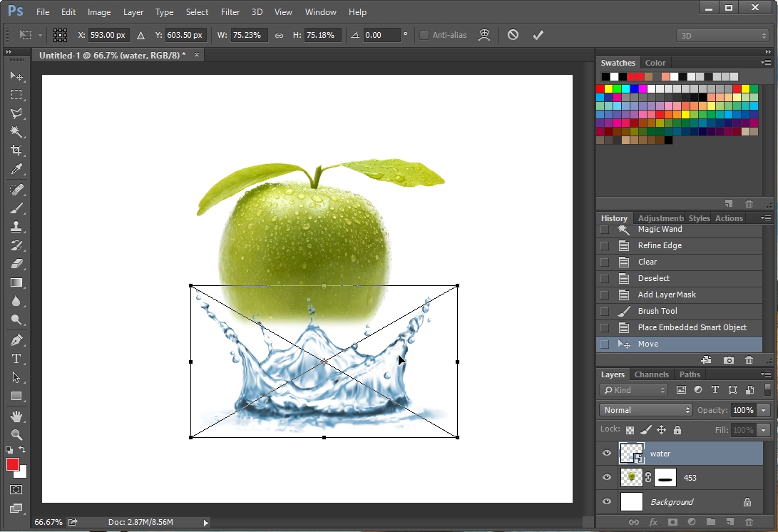
Task: Select the Magic Wand tool
Action: pyautogui.click(x=16, y=131)
